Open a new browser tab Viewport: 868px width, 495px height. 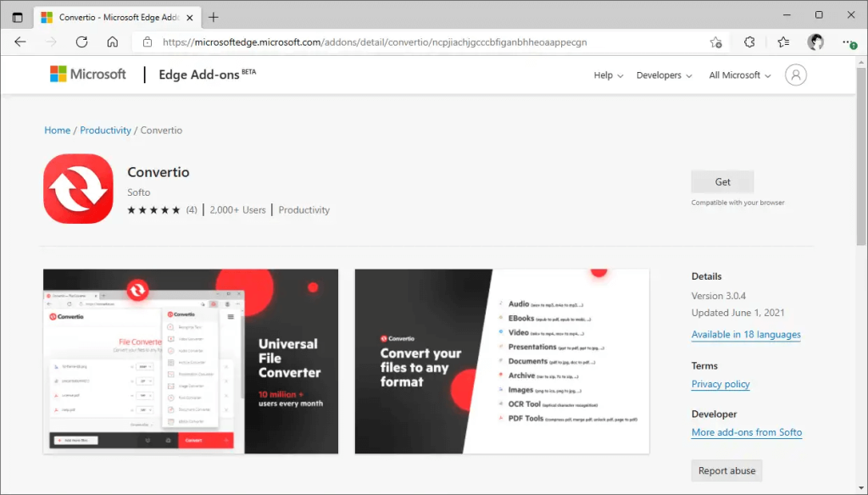click(x=214, y=16)
